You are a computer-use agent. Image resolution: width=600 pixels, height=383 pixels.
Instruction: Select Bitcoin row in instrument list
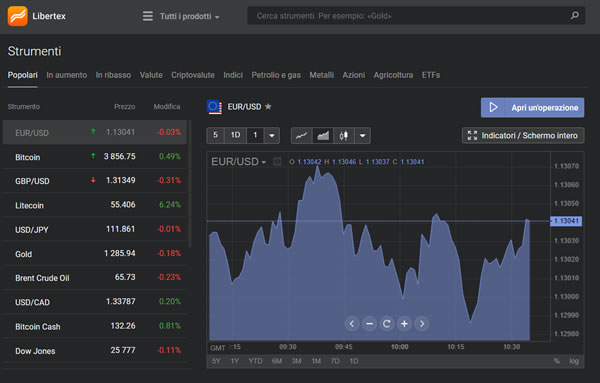95,156
